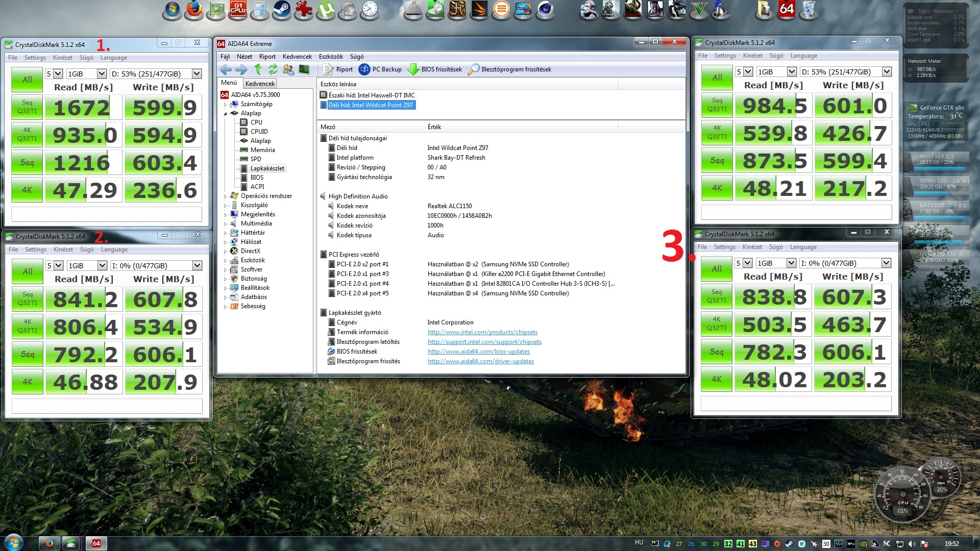Click the system tray clock showing 19:52
The image size is (980, 551).
[952, 544]
